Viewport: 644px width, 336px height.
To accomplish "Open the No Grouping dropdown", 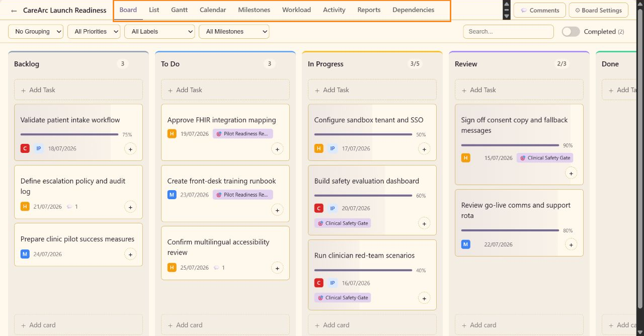I will (x=36, y=32).
